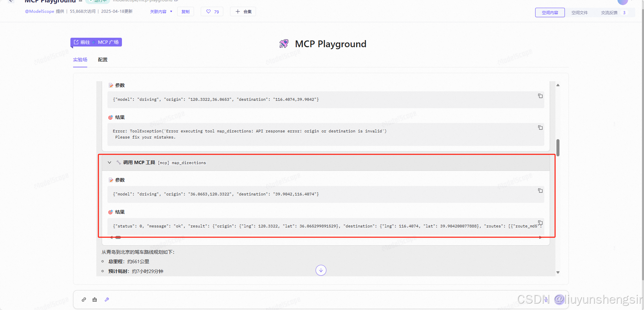Click the left arrow of horizontal scrollbar
This screenshot has width=644, height=310.
[x=111, y=238]
